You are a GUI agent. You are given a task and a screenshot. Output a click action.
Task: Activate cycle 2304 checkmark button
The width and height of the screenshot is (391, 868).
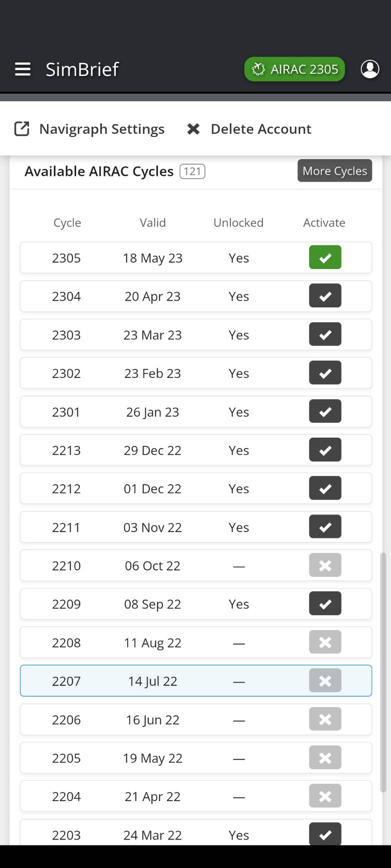(325, 296)
